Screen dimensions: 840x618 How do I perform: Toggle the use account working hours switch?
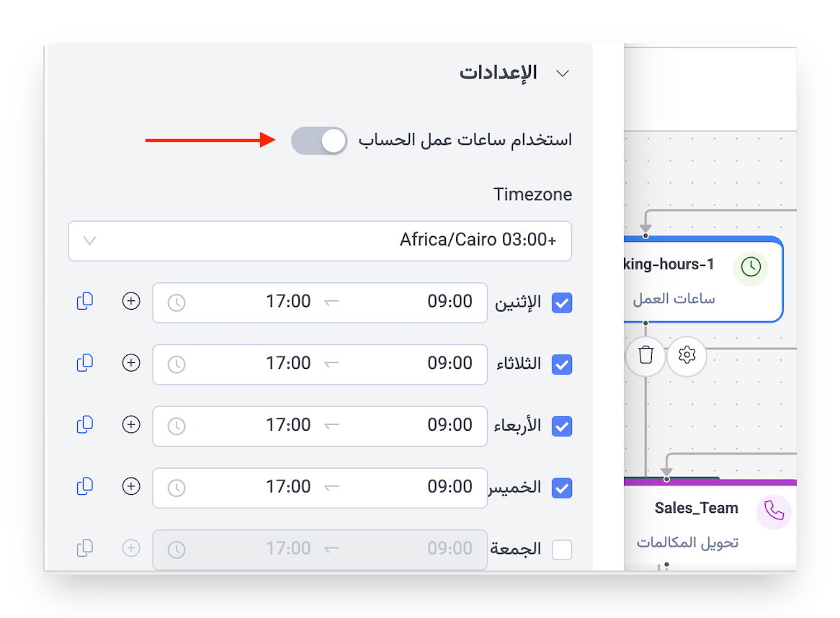(319, 140)
